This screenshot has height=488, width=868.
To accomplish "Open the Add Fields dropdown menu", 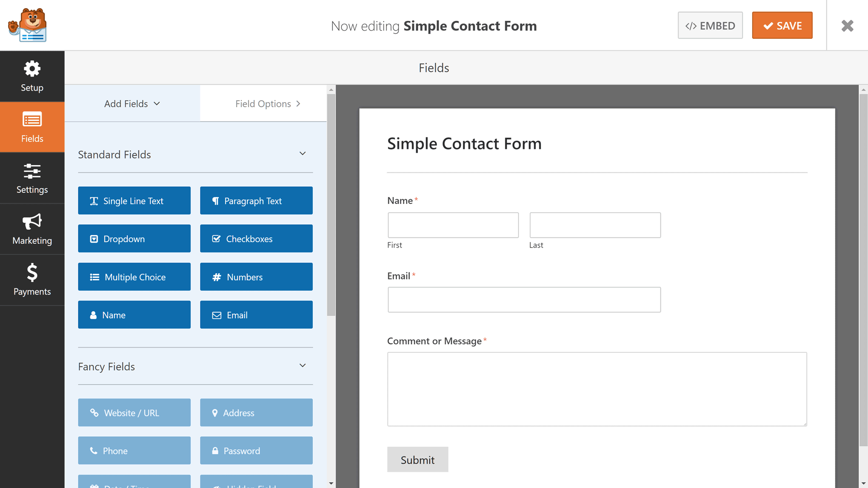I will (x=132, y=103).
